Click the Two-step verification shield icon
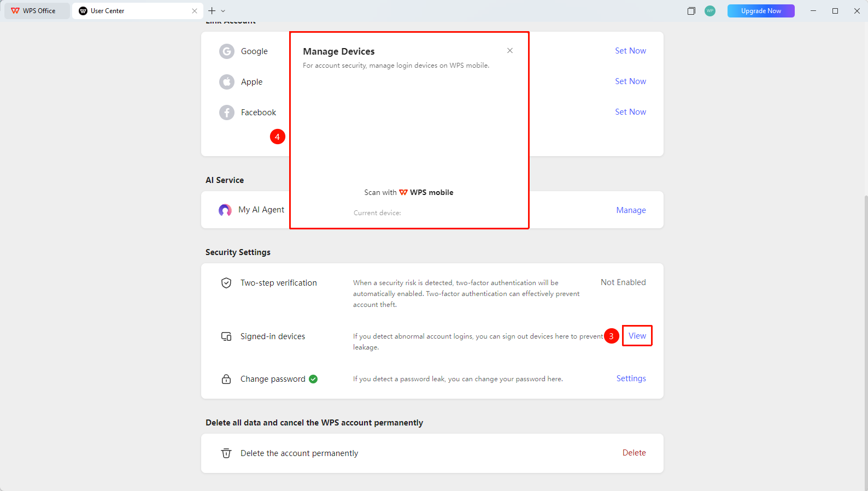This screenshot has height=491, width=868. click(x=226, y=283)
